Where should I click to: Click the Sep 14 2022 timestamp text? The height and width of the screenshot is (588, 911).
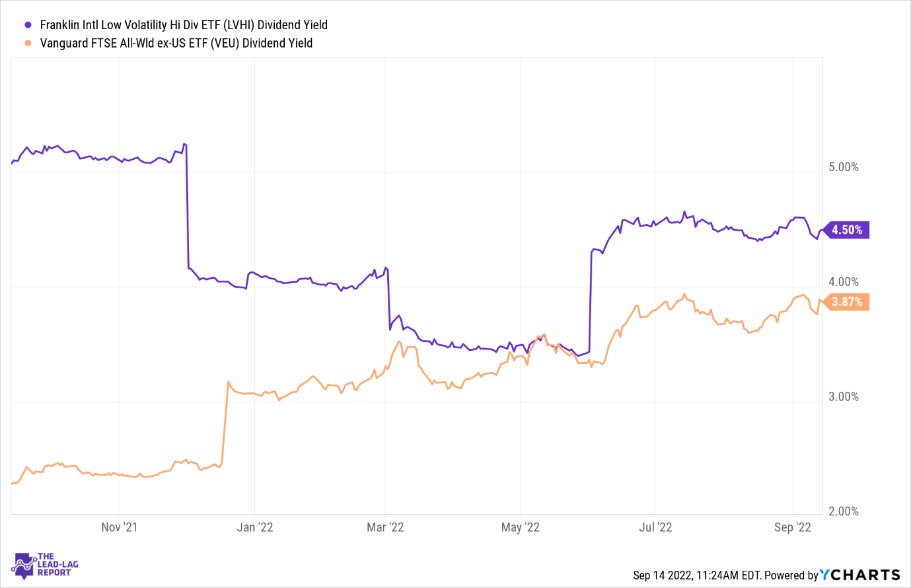(696, 575)
